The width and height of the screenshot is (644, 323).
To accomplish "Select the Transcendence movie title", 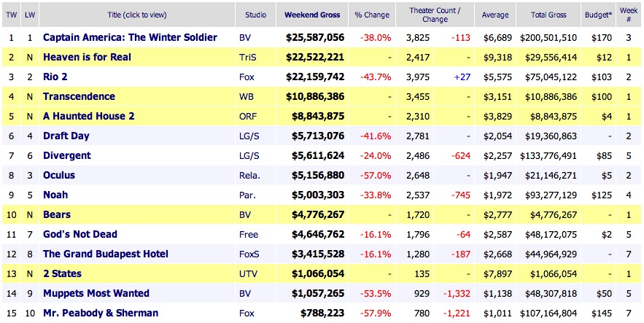I will [79, 96].
